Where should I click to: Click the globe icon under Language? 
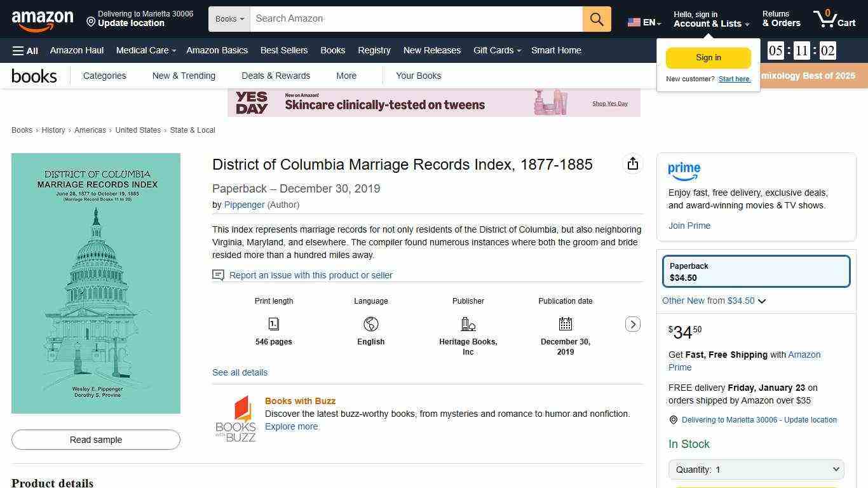click(x=370, y=323)
